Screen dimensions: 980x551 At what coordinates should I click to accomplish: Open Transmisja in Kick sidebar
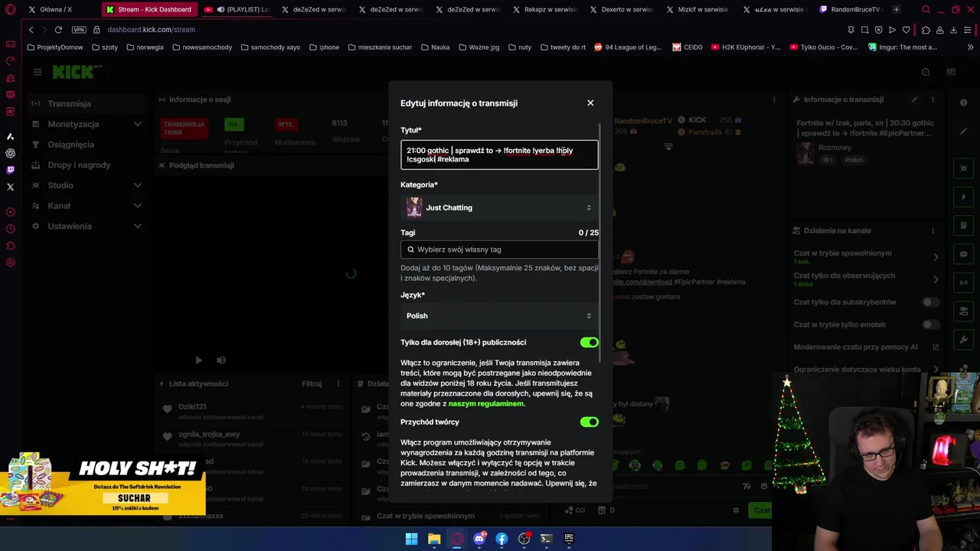(87, 103)
